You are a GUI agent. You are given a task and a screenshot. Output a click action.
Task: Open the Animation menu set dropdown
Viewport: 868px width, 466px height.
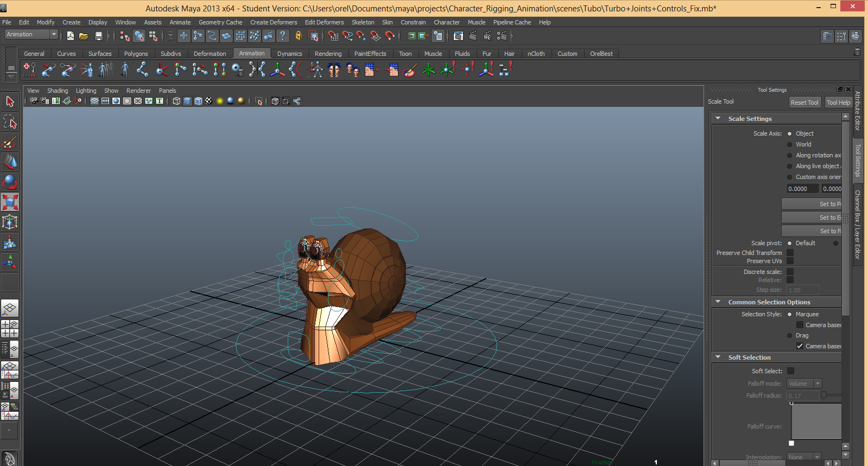[31, 35]
